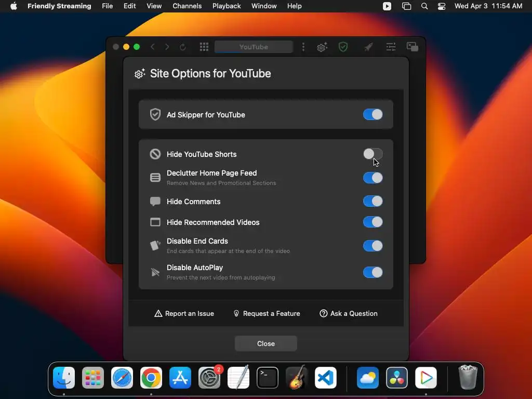Click the Close button in dialog

point(265,343)
